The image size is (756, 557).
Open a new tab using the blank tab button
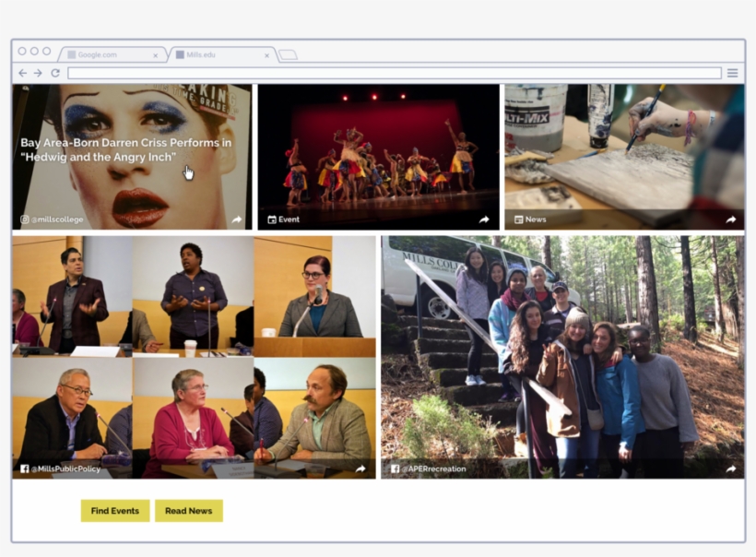(288, 55)
